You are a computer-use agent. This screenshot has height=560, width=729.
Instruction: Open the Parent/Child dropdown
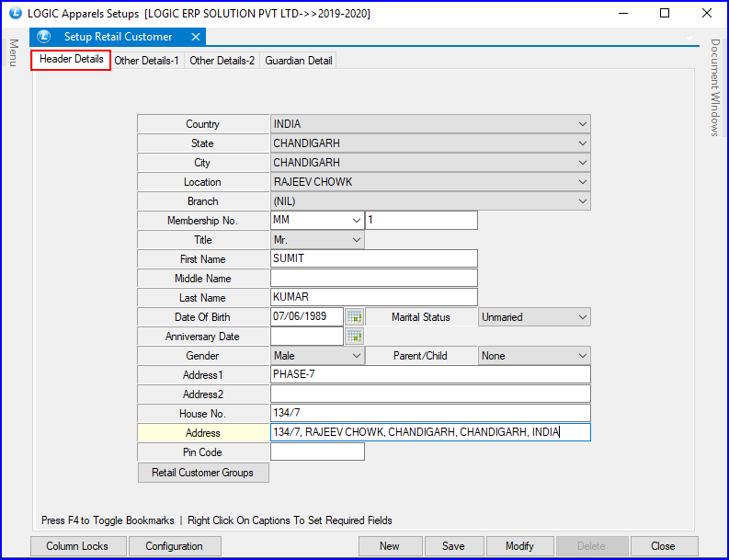point(582,356)
